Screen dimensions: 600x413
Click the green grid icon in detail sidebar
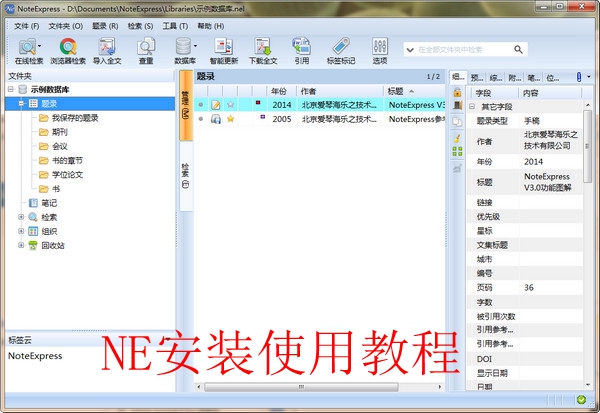coord(457,151)
